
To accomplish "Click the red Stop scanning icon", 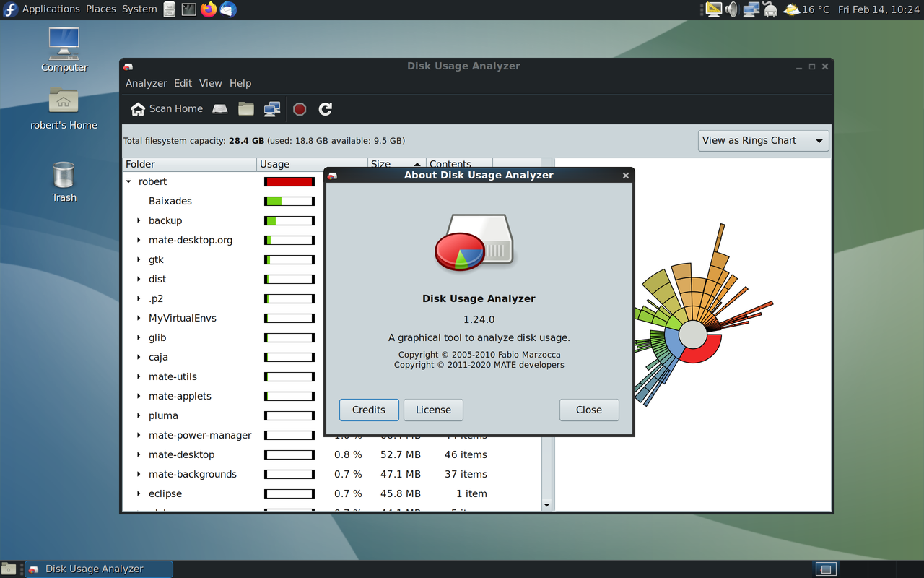I will (x=300, y=109).
